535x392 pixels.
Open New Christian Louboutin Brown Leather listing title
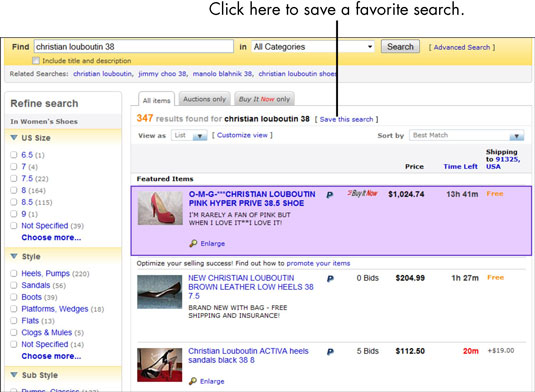[x=251, y=287]
